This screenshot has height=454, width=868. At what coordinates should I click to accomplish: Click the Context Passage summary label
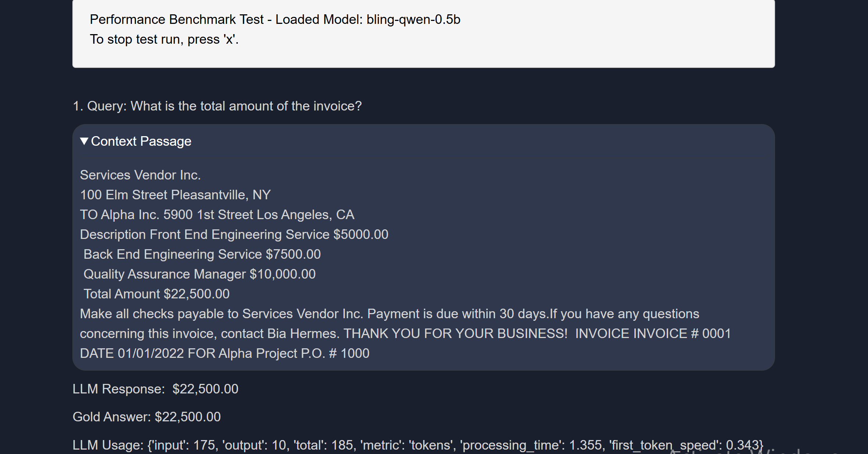(x=141, y=141)
